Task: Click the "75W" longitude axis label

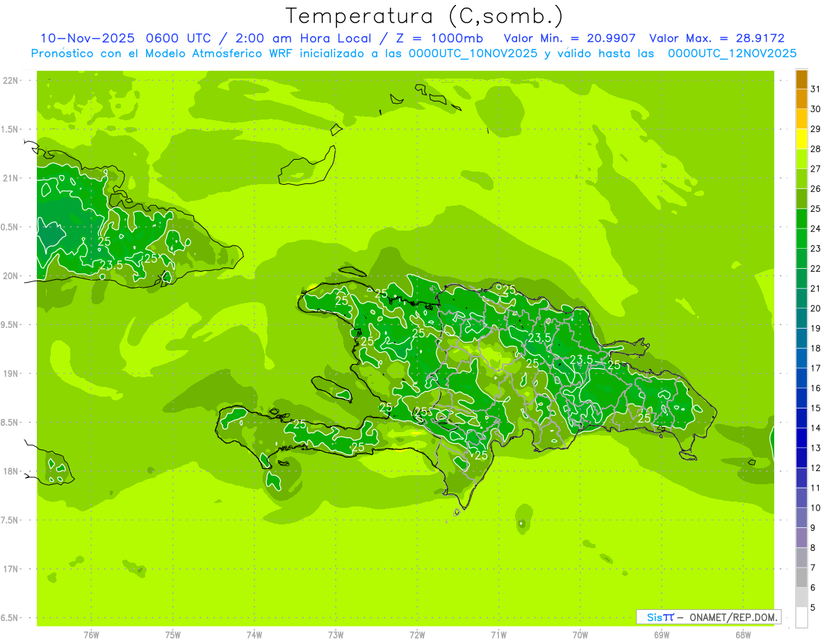Action: [x=173, y=635]
